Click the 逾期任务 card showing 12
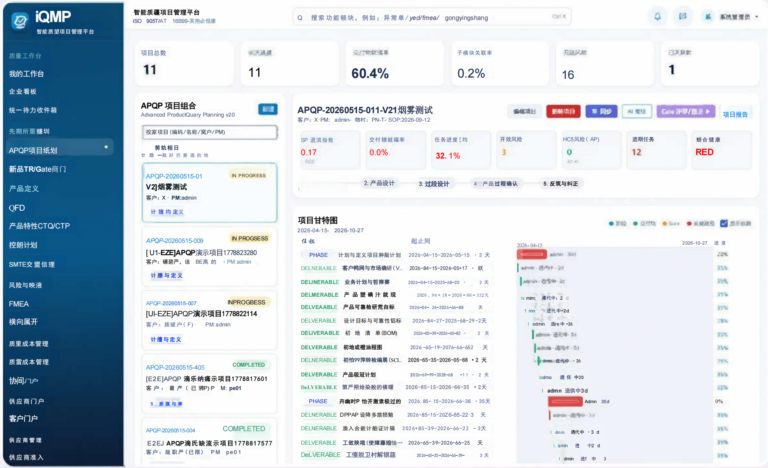 (657, 150)
